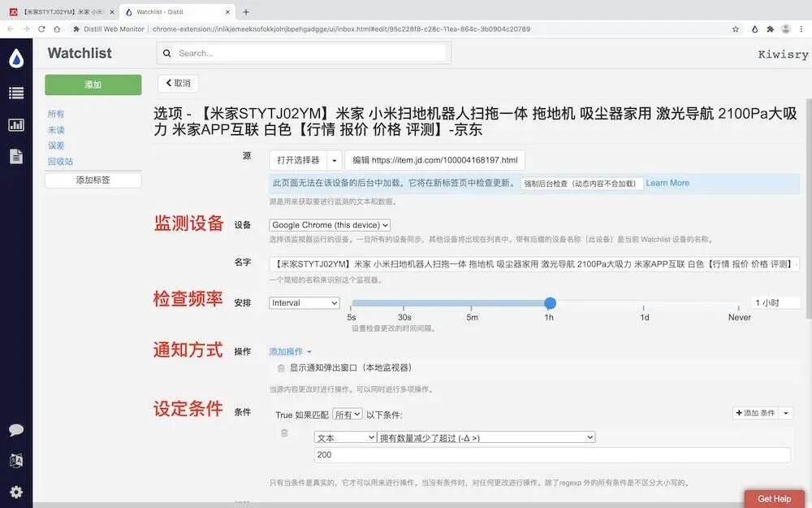Select 误差 filter
The height and width of the screenshot is (508, 812).
point(56,145)
